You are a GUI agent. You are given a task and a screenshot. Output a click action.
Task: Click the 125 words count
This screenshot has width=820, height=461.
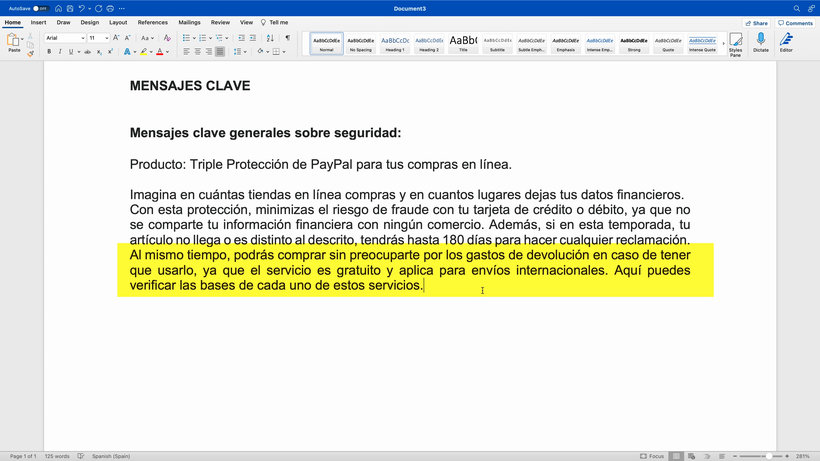click(x=57, y=456)
